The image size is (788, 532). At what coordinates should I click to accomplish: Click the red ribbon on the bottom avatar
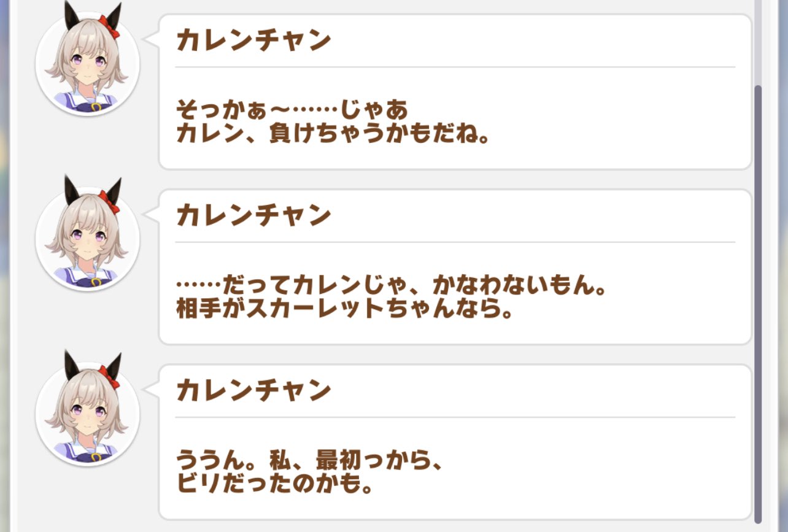pos(111,377)
